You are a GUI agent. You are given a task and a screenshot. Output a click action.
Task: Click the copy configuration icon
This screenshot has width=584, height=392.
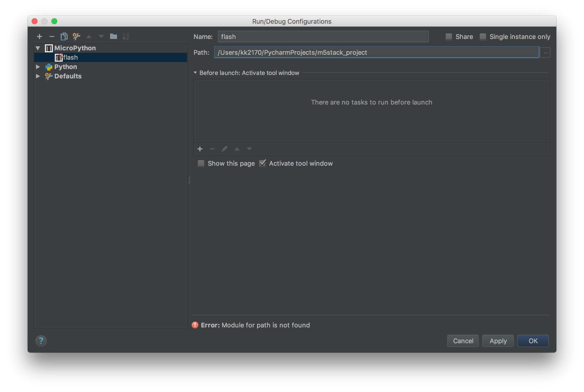click(64, 36)
